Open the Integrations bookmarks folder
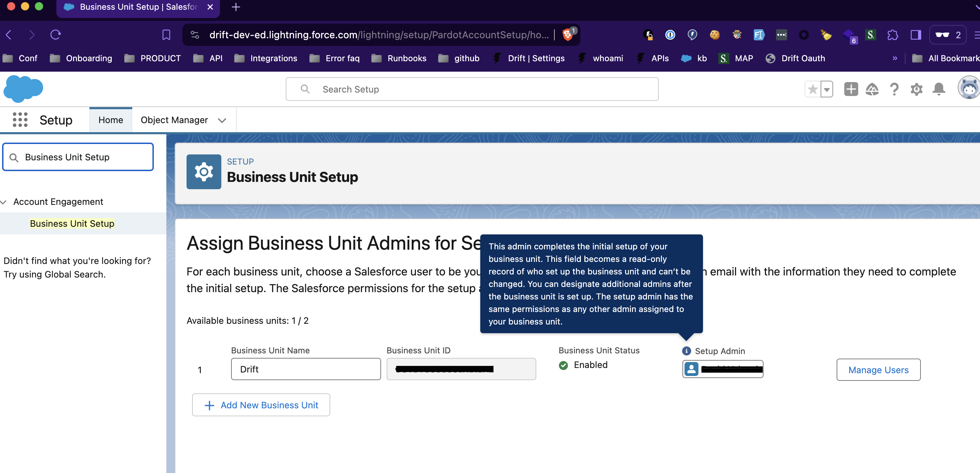 [266, 58]
